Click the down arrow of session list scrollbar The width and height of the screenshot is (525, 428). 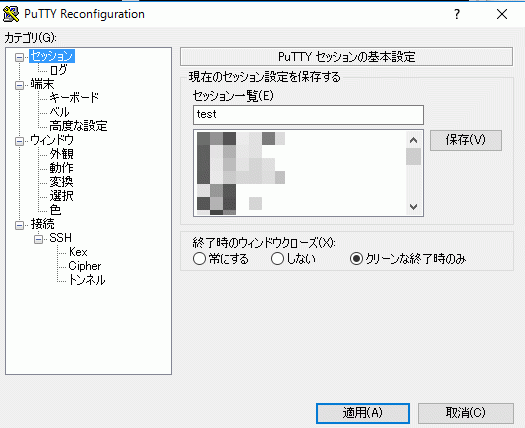click(414, 207)
